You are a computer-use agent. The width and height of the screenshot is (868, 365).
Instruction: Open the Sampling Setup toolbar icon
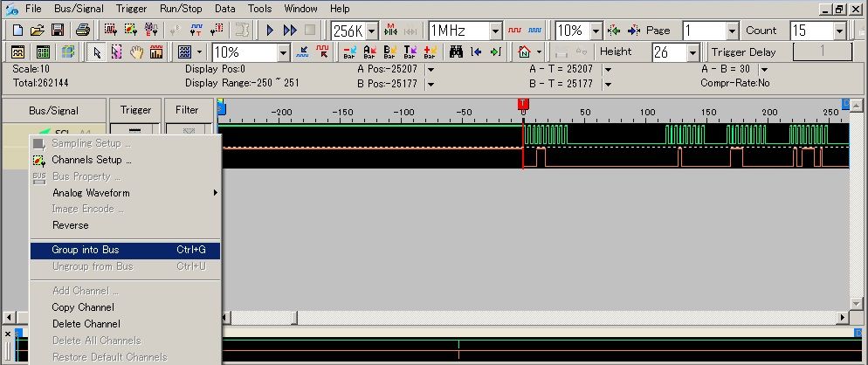pos(111,30)
